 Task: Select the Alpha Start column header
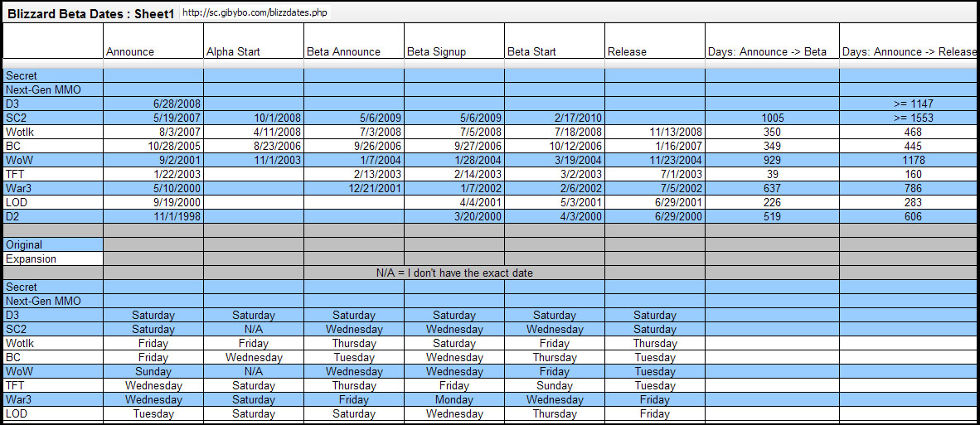(233, 51)
